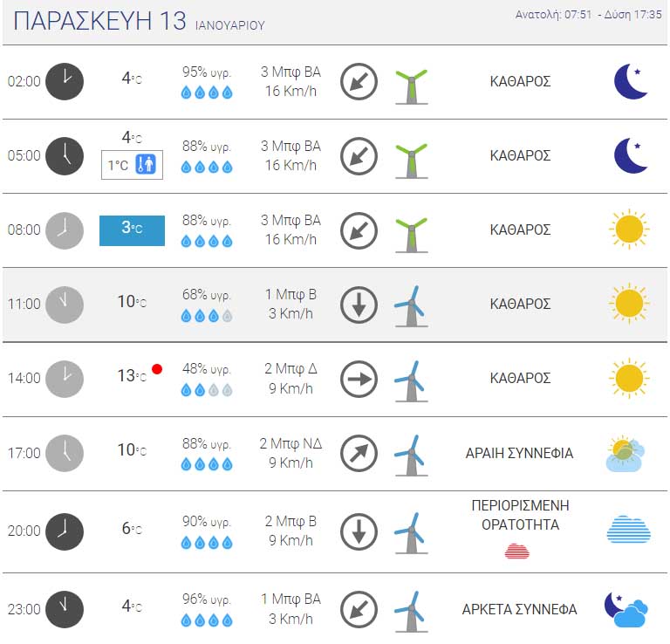670x644 pixels.
Task: Click the crescent moon icon at 02:00
Action: 631,81
